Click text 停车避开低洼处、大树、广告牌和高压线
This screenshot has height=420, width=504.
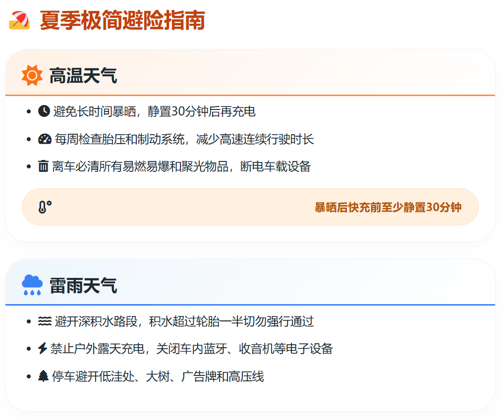pyautogui.click(x=158, y=376)
